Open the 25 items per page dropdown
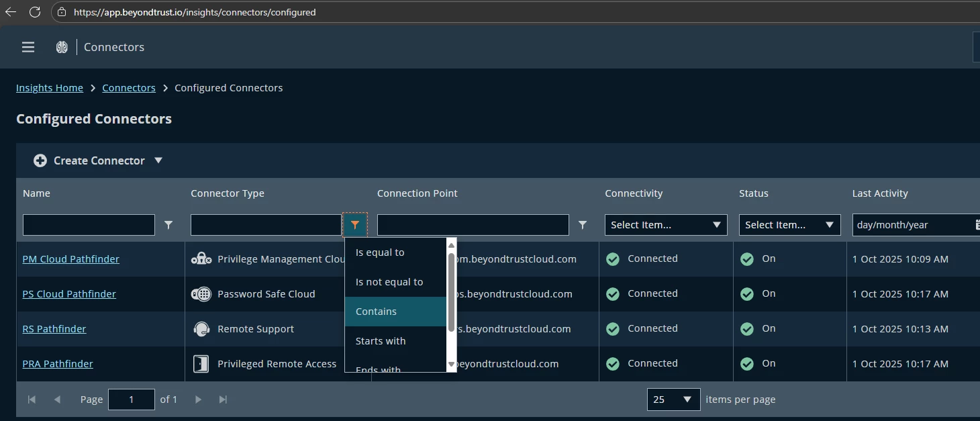 (674, 400)
